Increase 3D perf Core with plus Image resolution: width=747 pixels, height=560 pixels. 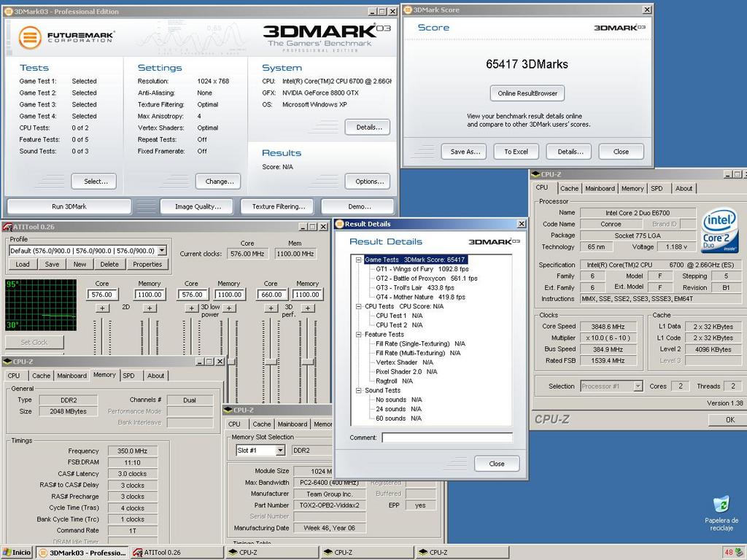pos(271,308)
